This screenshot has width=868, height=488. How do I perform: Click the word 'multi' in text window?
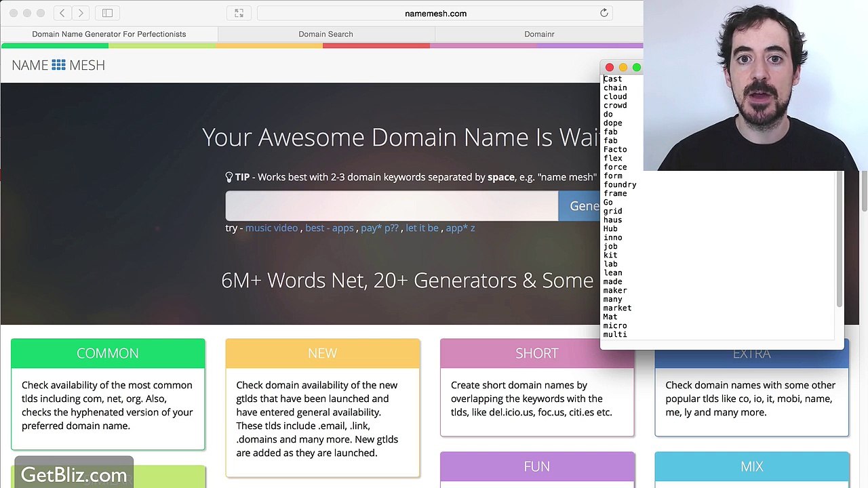[615, 334]
